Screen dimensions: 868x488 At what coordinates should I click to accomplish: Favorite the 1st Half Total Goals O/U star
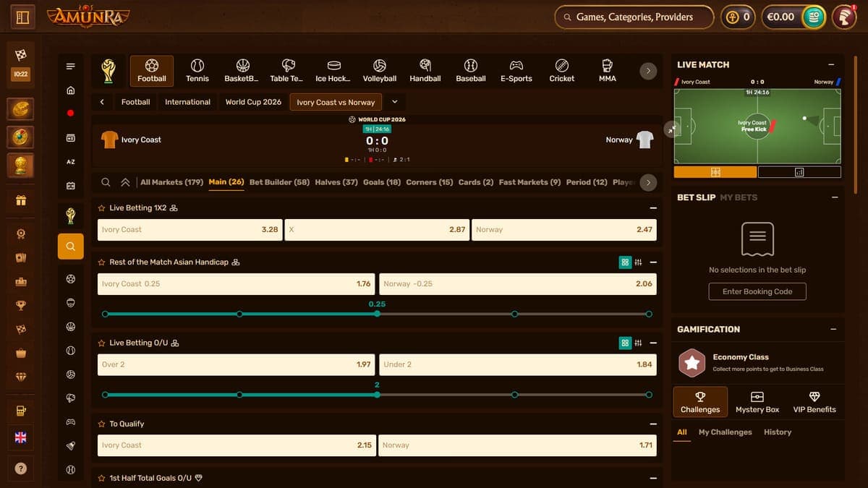(102, 478)
